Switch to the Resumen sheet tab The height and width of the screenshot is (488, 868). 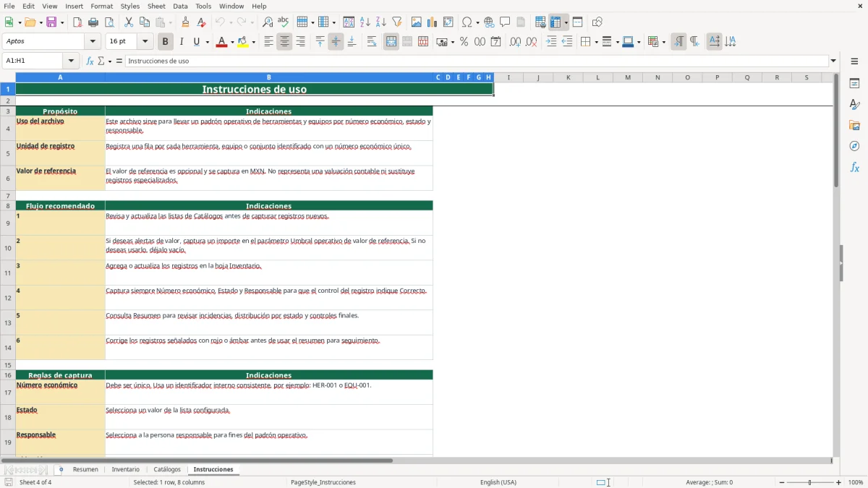point(85,469)
